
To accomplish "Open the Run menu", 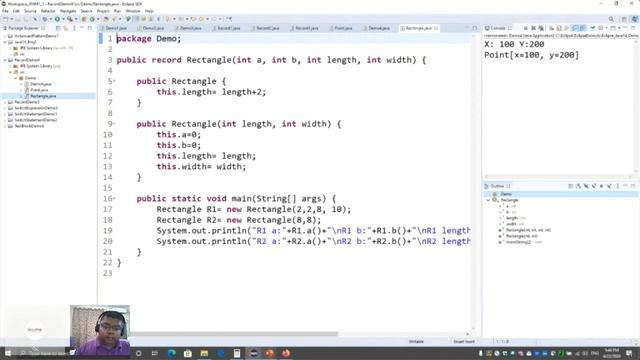I will coord(117,11).
